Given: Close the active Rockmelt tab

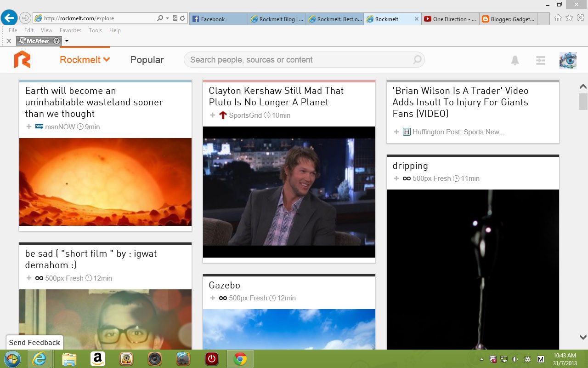Looking at the screenshot, I should [417, 19].
